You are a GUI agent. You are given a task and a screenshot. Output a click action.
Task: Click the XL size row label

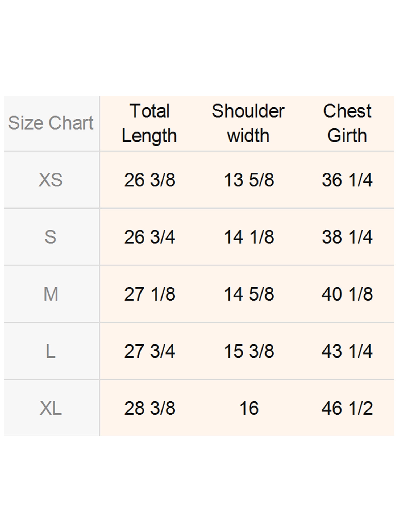click(x=51, y=408)
